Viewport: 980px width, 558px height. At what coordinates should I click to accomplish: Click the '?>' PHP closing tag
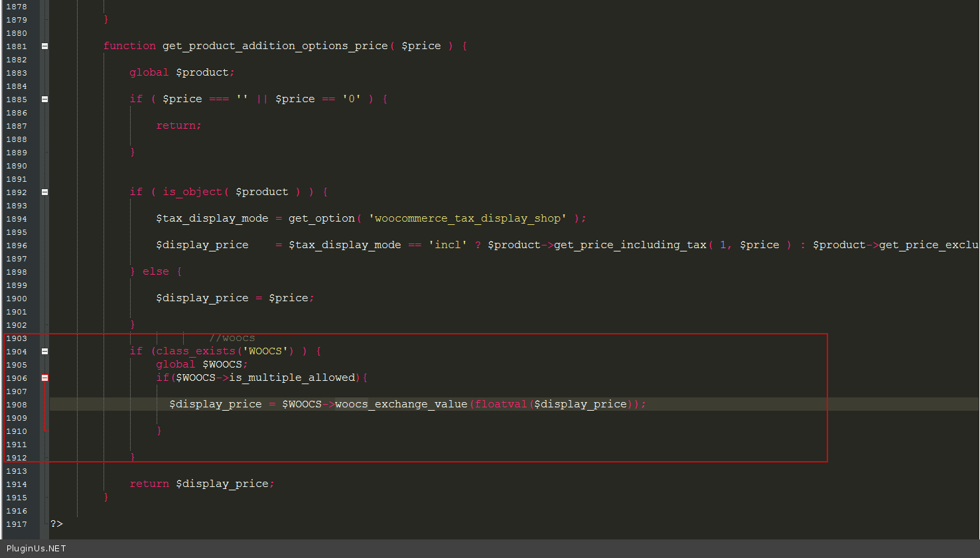(x=56, y=523)
